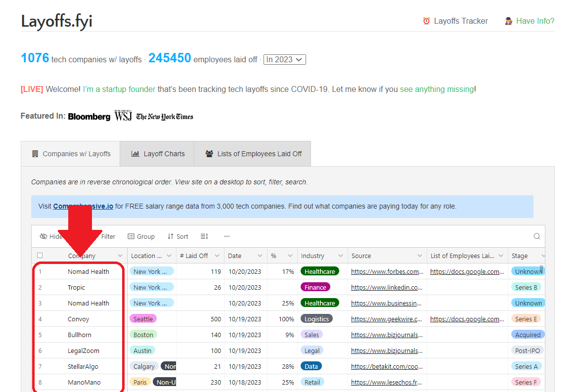Switch to Layoff Charts tab

click(157, 154)
